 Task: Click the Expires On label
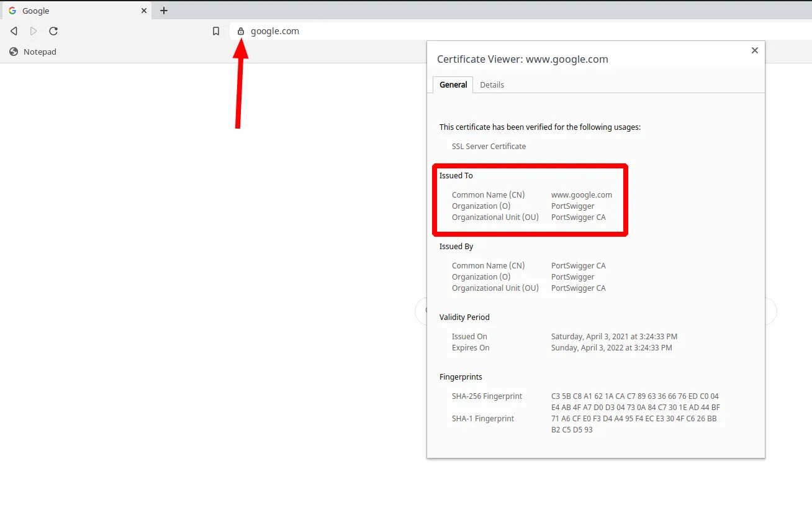pyautogui.click(x=471, y=347)
